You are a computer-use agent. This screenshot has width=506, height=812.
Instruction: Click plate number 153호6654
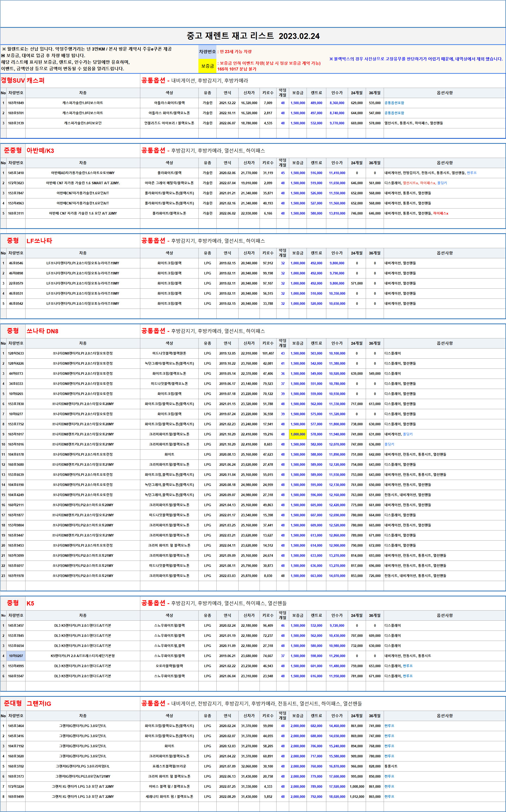16,646
